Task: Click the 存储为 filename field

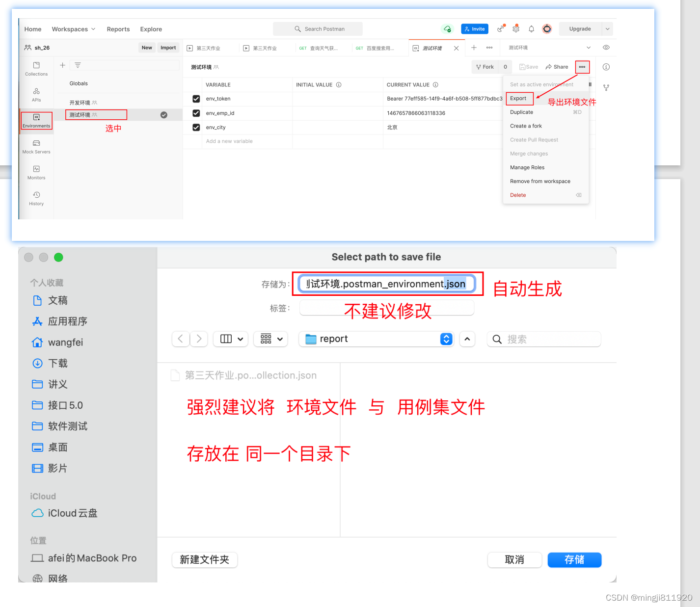Action: (387, 284)
